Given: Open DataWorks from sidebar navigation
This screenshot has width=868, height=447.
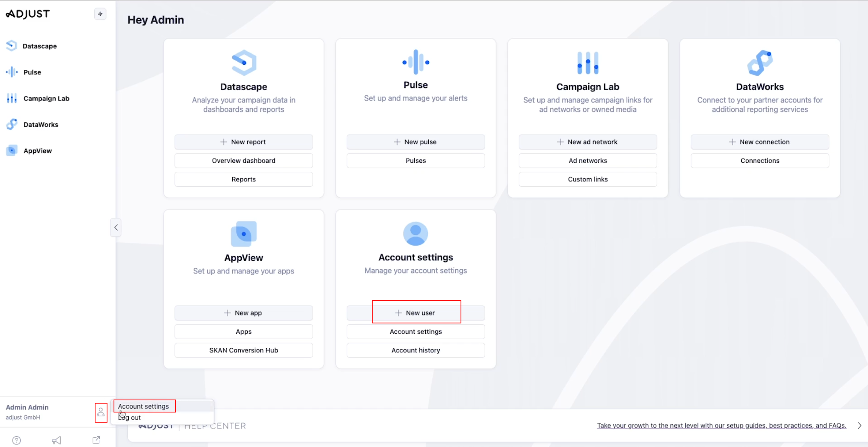Looking at the screenshot, I should point(41,125).
